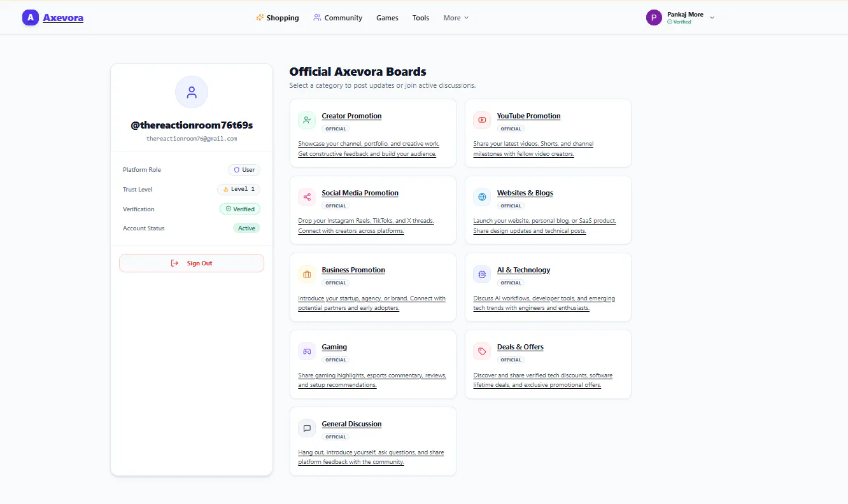Screen dimensions: 848x504
Task: Open the Gaming board link
Action: click(334, 347)
